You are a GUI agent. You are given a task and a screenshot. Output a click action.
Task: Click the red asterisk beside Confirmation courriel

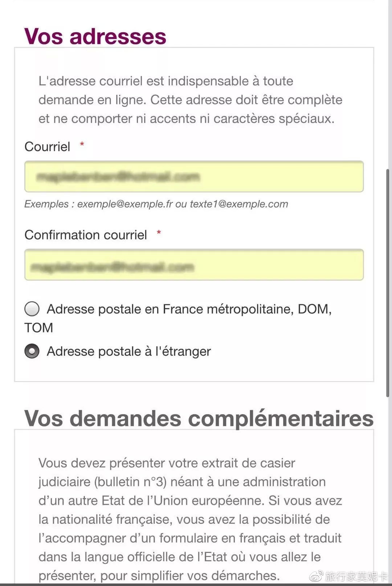pyautogui.click(x=159, y=233)
